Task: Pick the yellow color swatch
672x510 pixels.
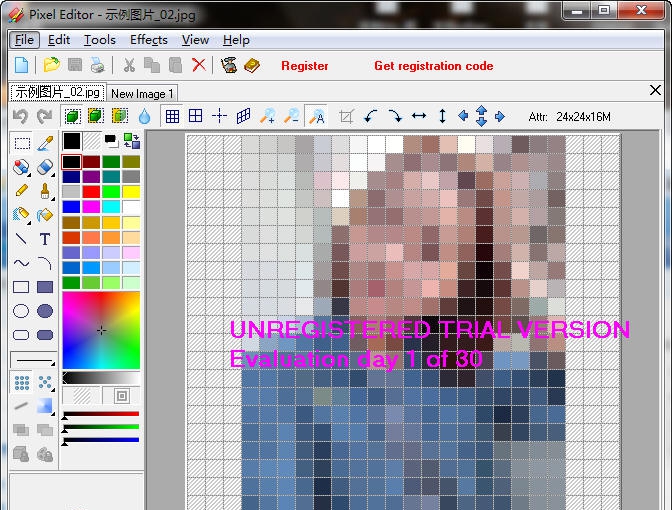Action: pos(131,192)
